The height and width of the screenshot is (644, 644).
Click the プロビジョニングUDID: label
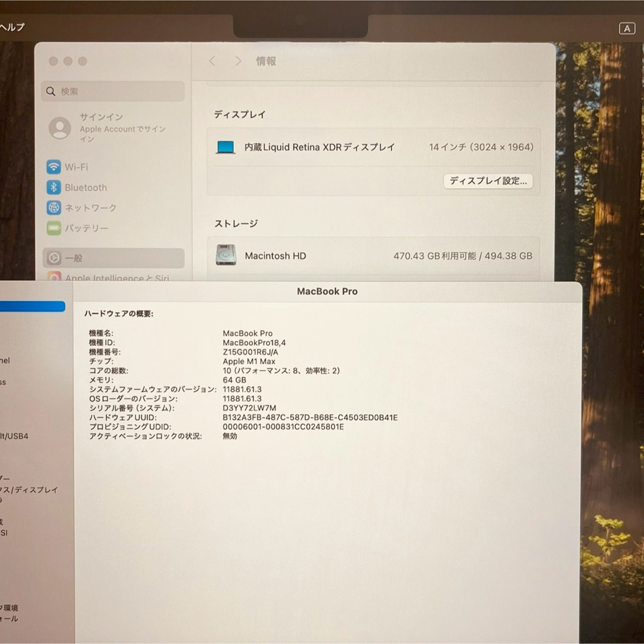click(130, 427)
